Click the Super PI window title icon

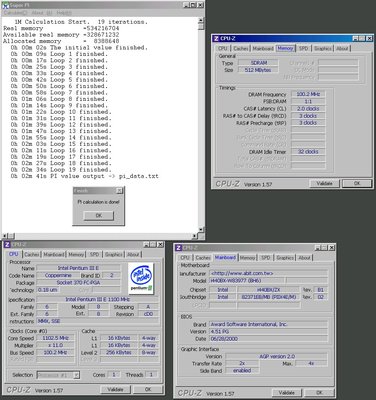pos(5,5)
